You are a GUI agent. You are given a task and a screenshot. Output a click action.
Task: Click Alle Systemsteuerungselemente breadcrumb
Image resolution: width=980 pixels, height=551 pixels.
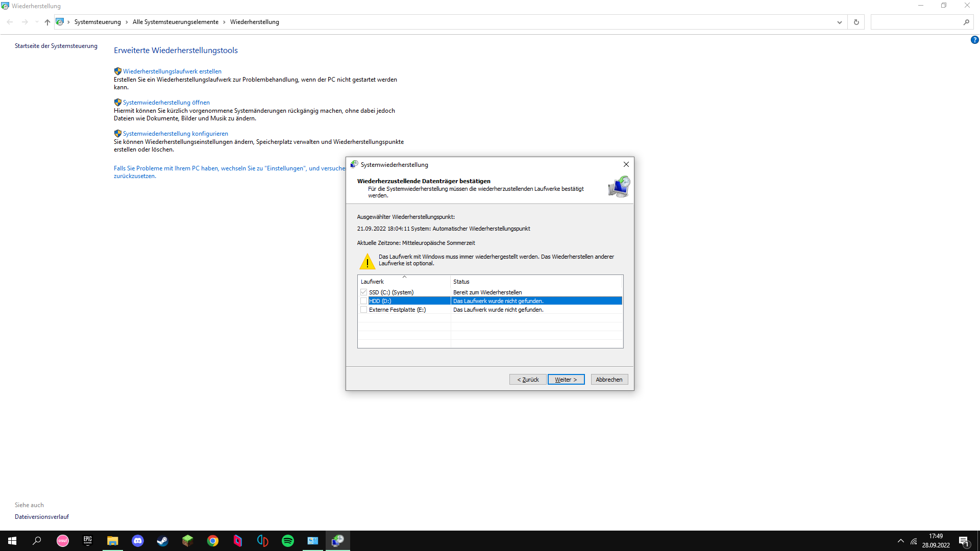click(175, 22)
